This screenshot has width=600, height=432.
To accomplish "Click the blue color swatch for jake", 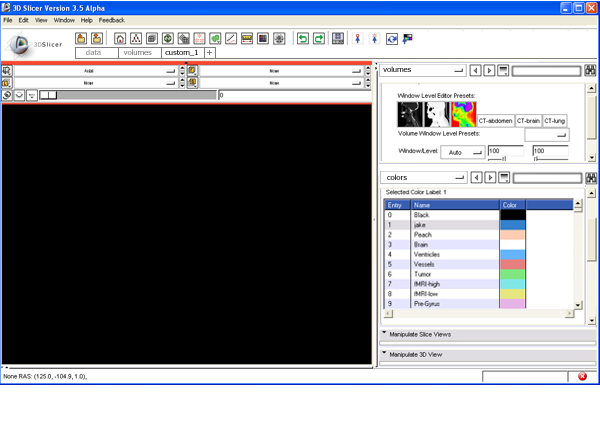I will (x=513, y=225).
